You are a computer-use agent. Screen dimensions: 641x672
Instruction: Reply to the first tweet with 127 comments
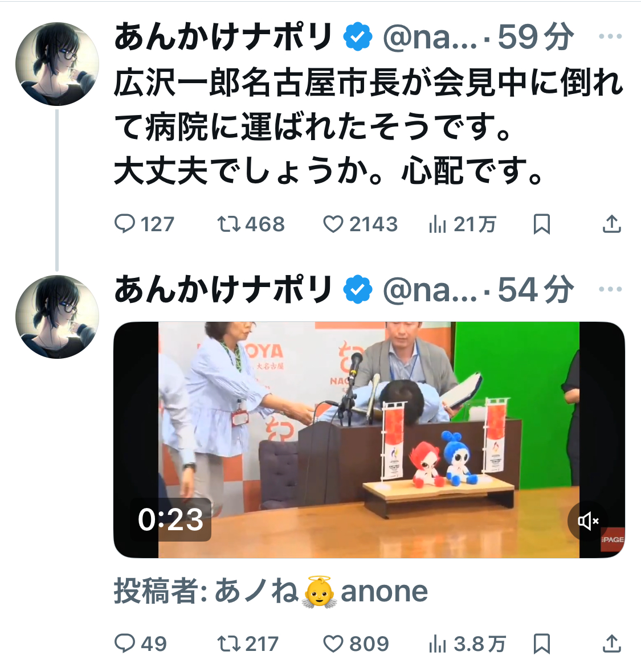144,224
